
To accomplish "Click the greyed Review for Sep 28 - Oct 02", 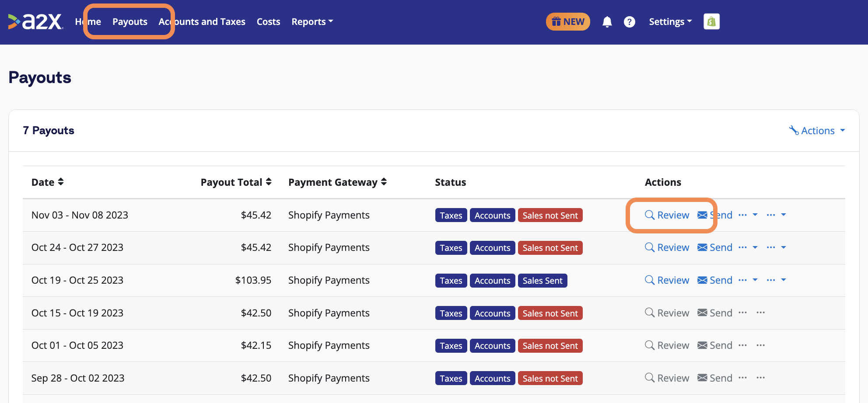I will pyautogui.click(x=667, y=378).
